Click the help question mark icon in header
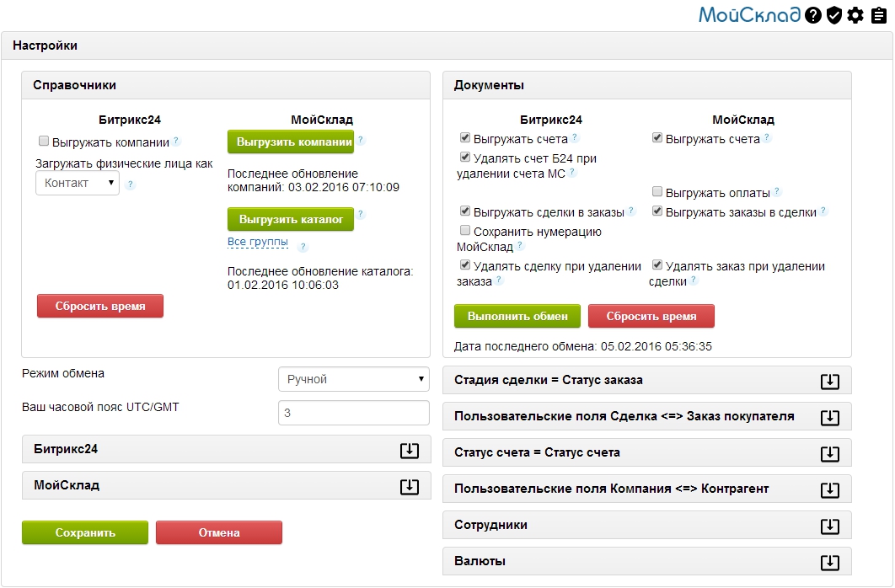 (812, 15)
